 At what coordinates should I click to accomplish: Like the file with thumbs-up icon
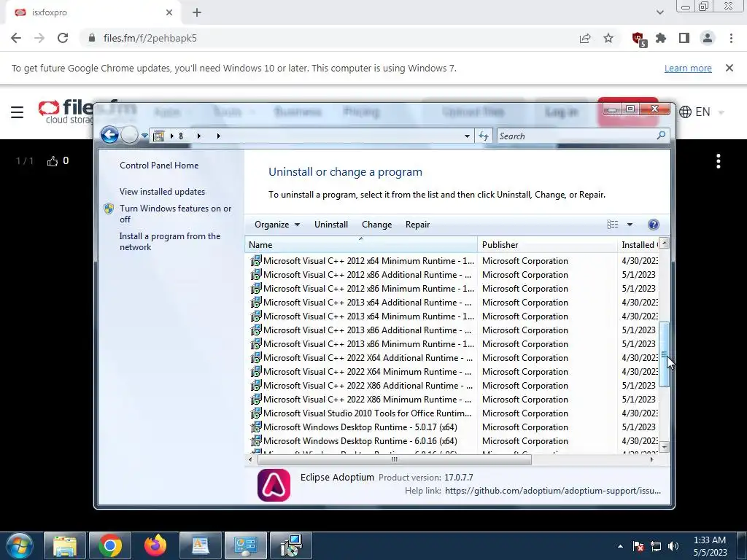[x=53, y=161]
